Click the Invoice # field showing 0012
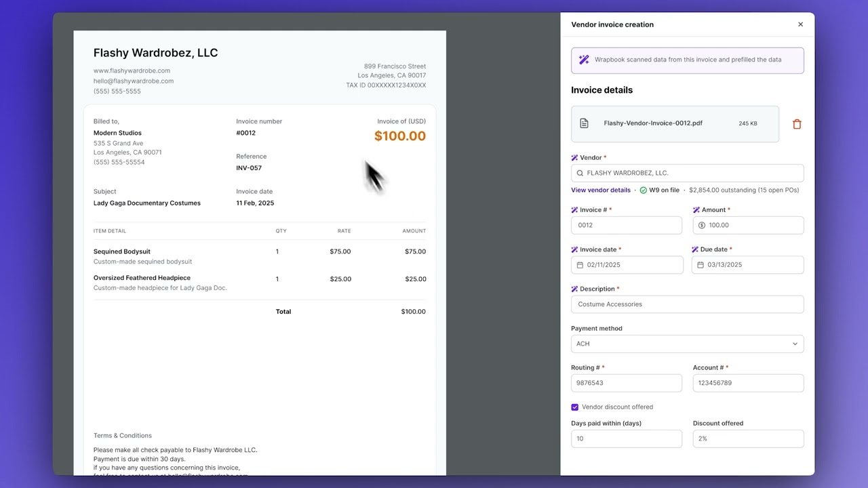 coord(627,225)
